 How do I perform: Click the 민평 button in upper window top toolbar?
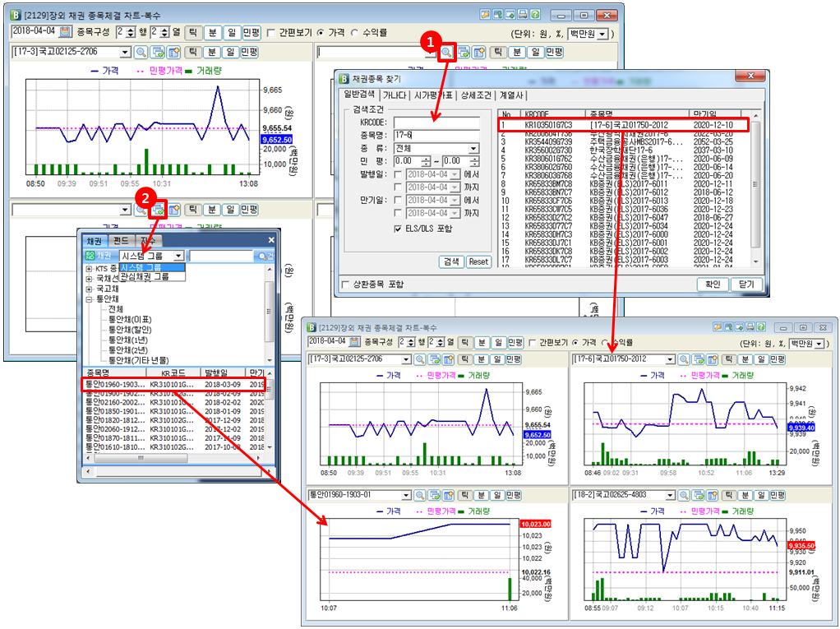(252, 33)
